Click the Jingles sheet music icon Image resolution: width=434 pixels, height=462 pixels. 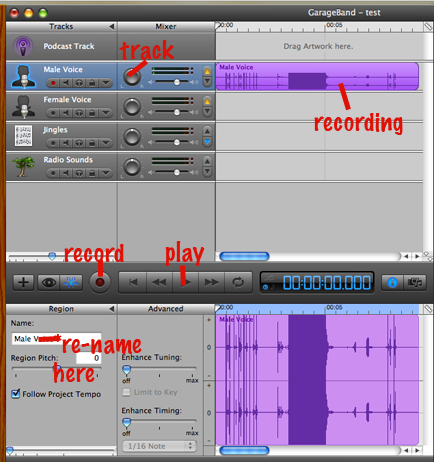[x=23, y=136]
